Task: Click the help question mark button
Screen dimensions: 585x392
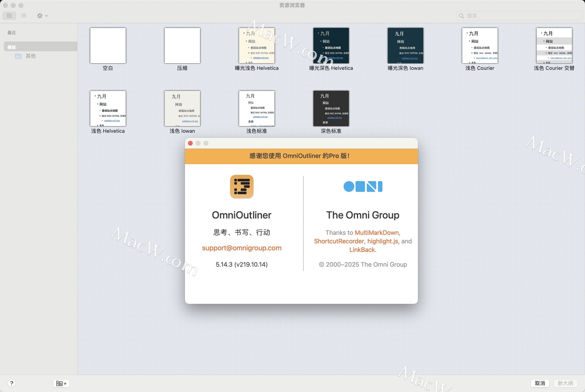Action: pos(12,383)
